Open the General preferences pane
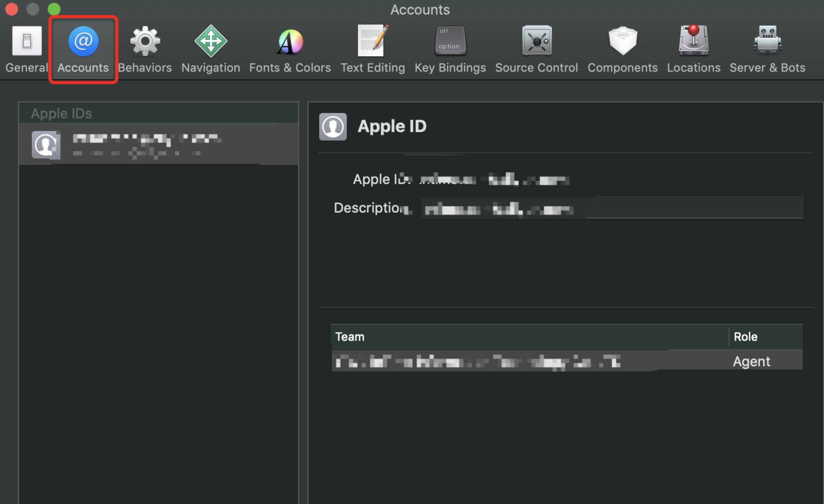This screenshot has width=824, height=504. click(27, 49)
